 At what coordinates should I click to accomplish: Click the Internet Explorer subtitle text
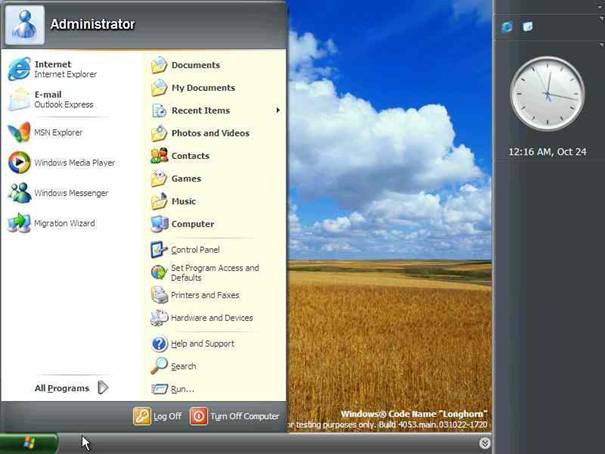[65, 74]
